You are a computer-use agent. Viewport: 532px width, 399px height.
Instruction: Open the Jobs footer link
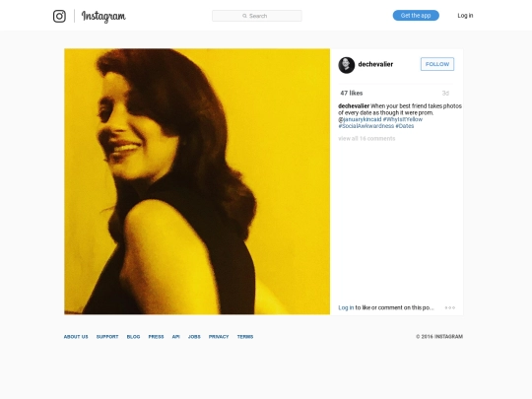194,337
